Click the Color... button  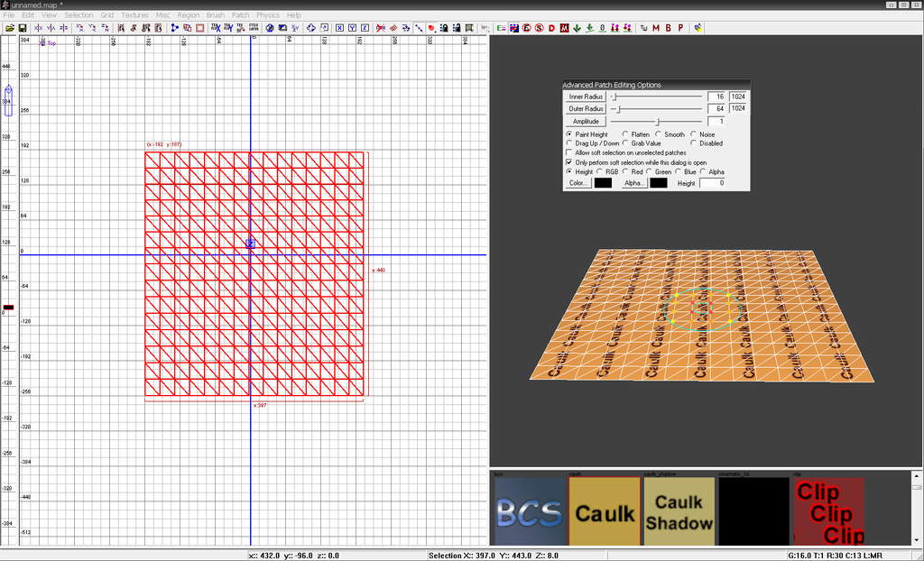(578, 183)
